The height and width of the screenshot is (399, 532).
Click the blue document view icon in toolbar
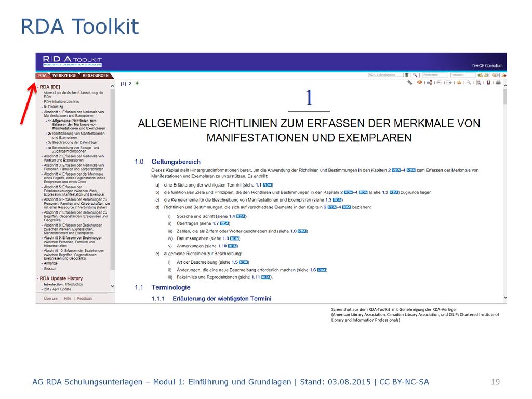tap(430, 83)
